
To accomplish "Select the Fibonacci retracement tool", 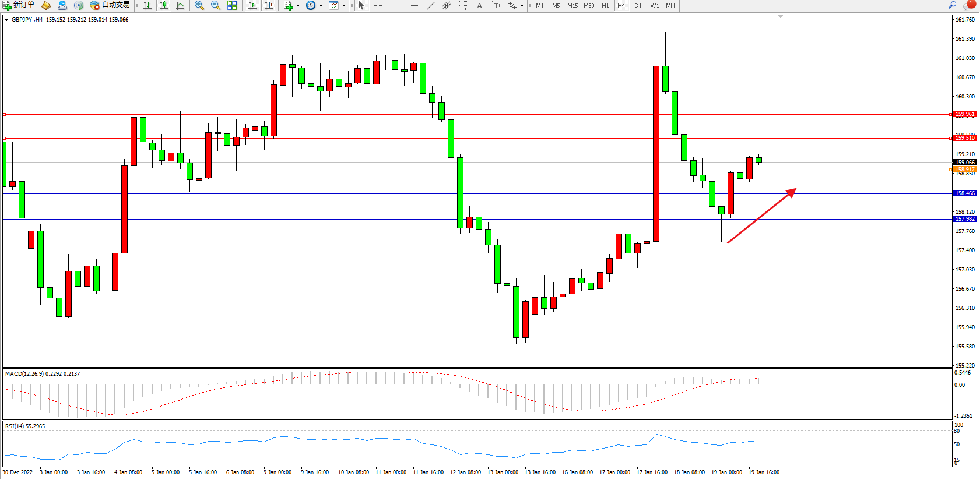I will point(463,5).
